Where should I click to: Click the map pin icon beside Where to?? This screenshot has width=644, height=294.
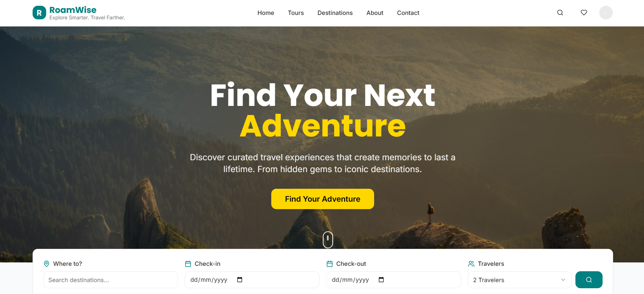tap(47, 264)
